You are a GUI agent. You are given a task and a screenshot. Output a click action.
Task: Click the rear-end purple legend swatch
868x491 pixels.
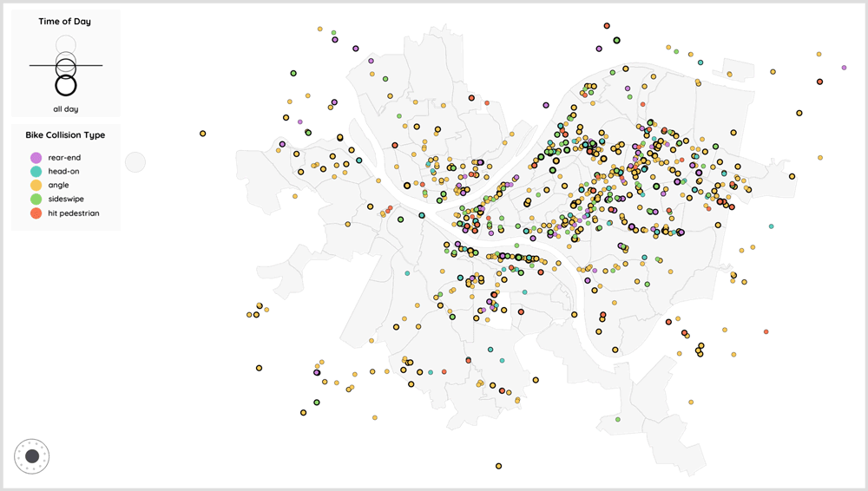tap(36, 158)
